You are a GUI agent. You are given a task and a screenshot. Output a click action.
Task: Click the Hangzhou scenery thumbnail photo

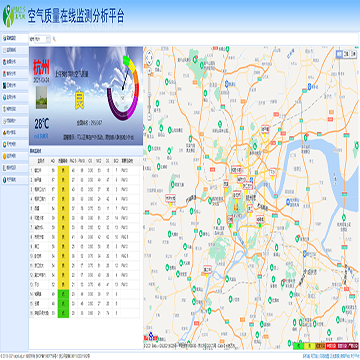pyautogui.click(x=41, y=97)
